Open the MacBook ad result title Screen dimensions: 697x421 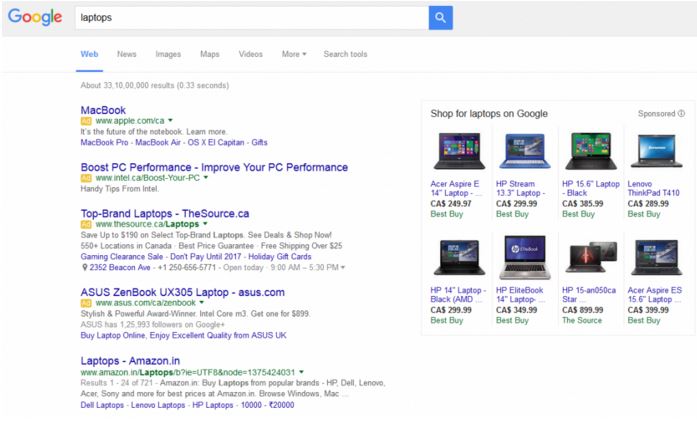point(103,110)
